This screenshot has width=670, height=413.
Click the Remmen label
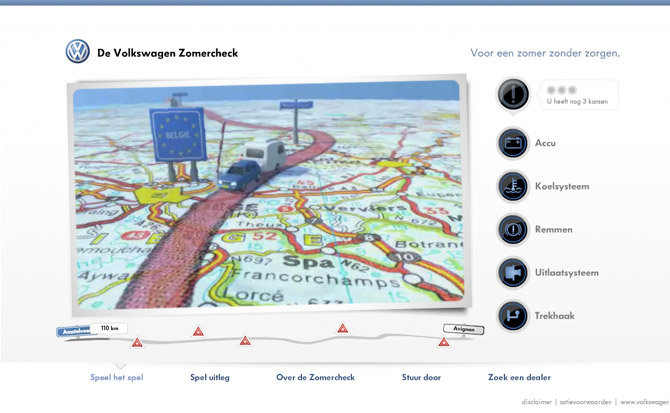coord(553,230)
